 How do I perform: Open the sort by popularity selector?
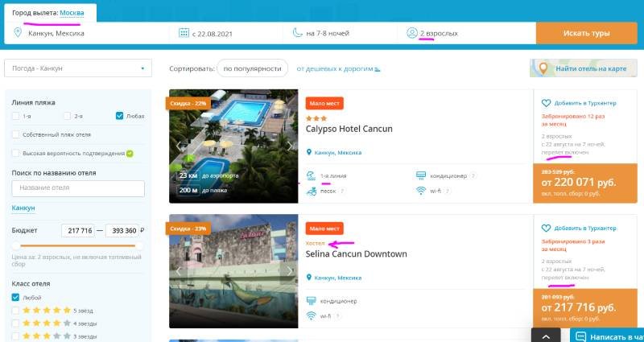(x=252, y=68)
